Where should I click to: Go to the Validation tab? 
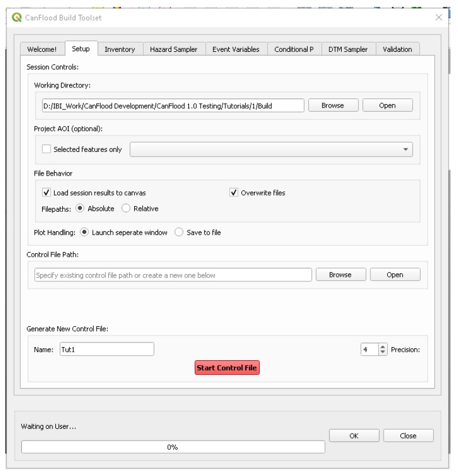(398, 49)
